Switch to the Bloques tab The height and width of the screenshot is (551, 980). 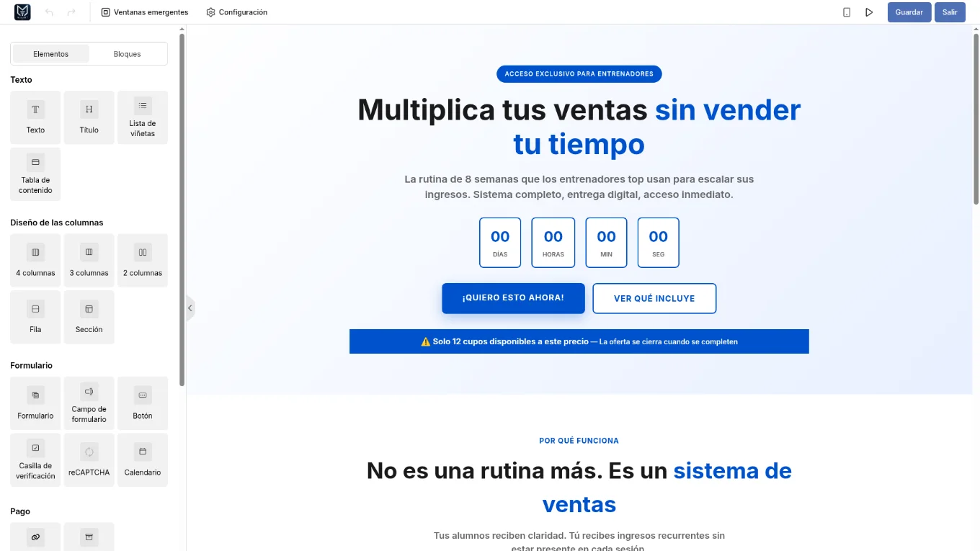coord(128,54)
